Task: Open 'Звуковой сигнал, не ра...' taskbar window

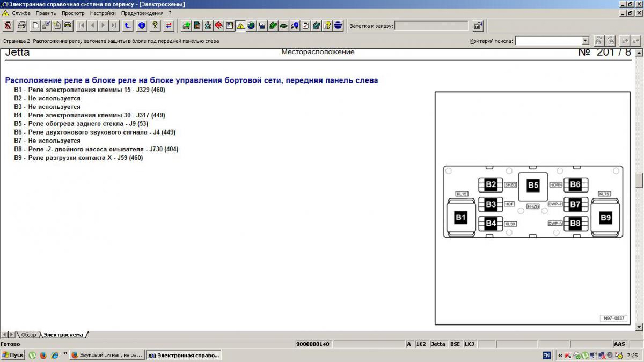Action: [x=107, y=355]
